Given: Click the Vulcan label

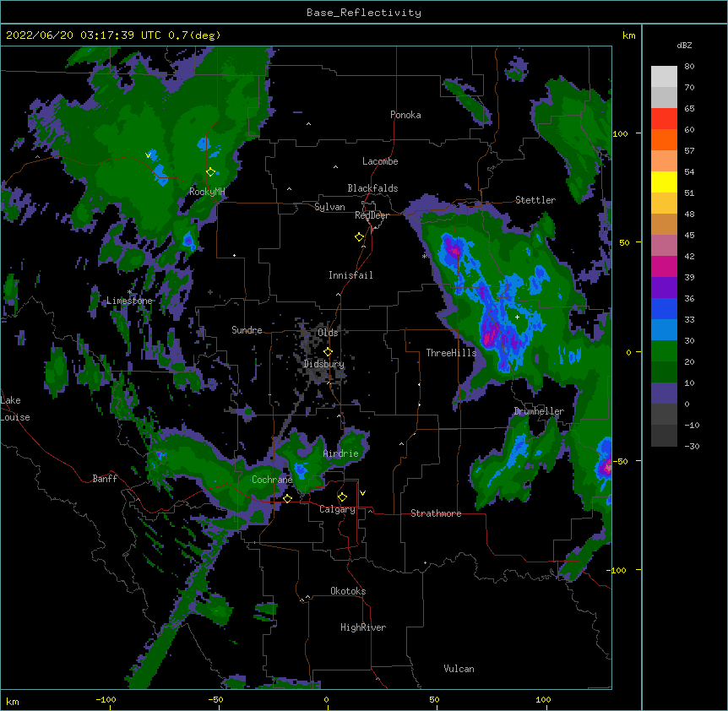Looking at the screenshot, I should click(459, 669).
